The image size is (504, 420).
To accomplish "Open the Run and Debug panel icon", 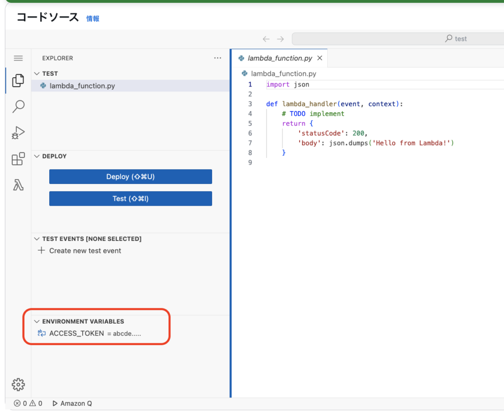I will pos(18,133).
